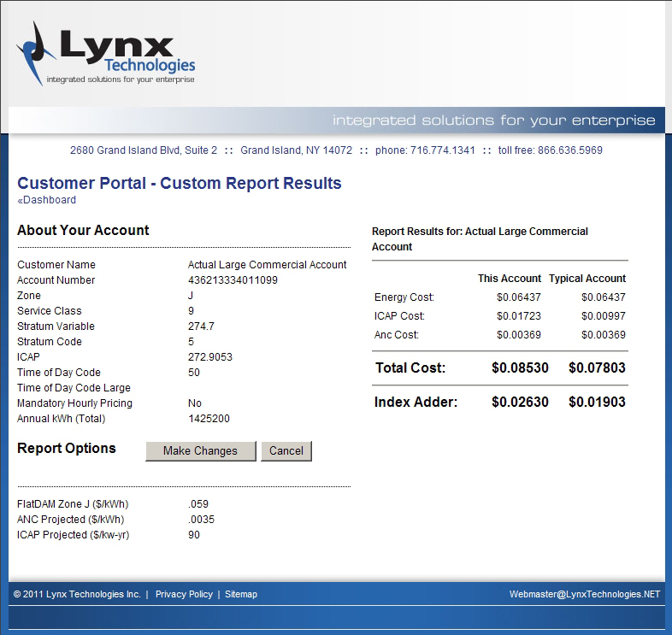Select customer name value Actual Large Commercial Account
Screen dimensions: 672x635
point(267,265)
